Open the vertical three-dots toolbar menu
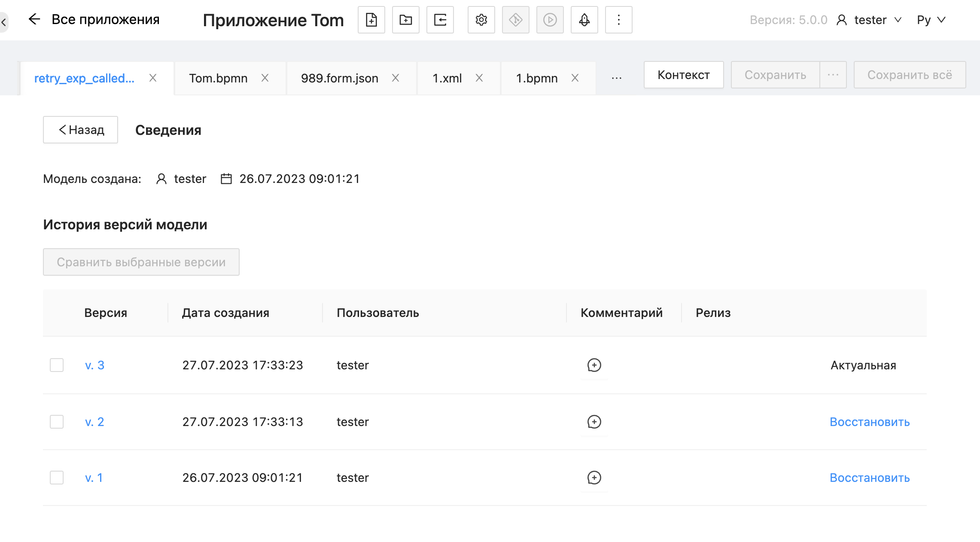Image resolution: width=980 pixels, height=542 pixels. point(618,20)
